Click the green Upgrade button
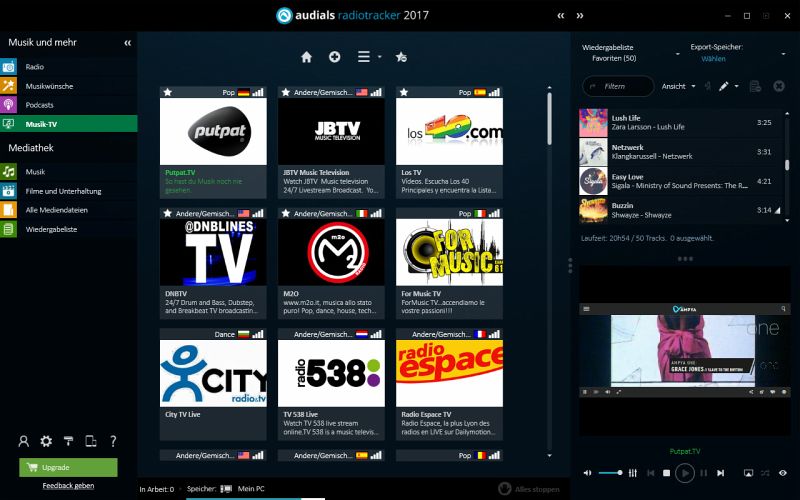800x500 pixels. coord(68,467)
